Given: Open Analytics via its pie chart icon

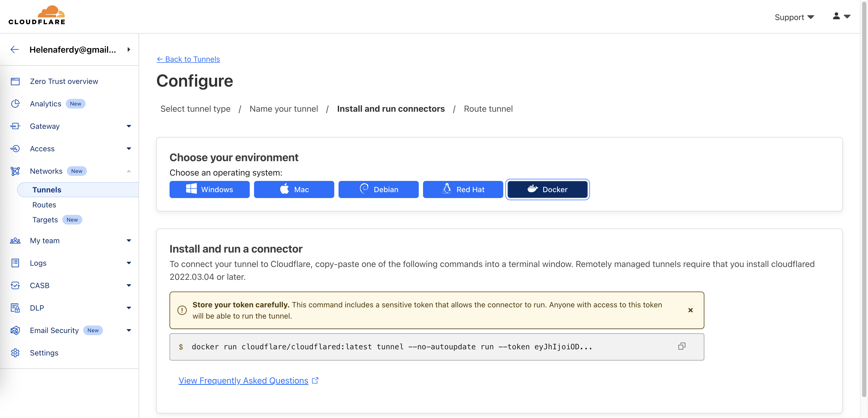Looking at the screenshot, I should pos(15,104).
